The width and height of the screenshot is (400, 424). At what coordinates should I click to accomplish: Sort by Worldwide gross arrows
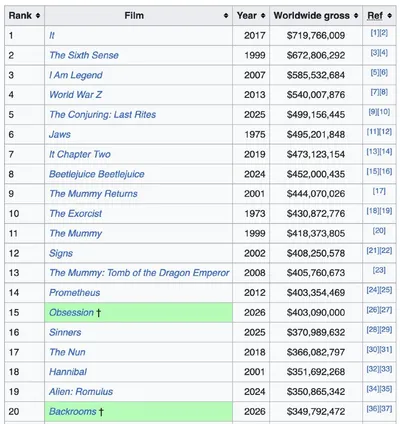[x=356, y=16]
